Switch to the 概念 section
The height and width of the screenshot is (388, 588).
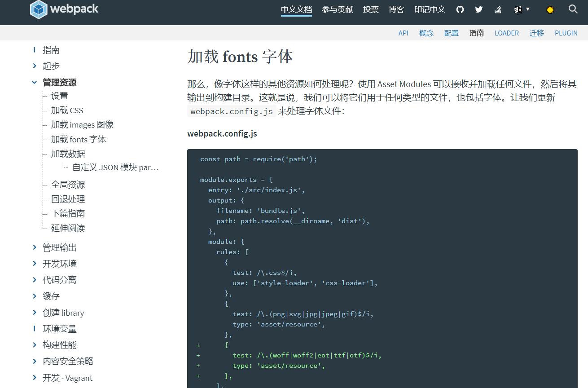[x=426, y=33]
